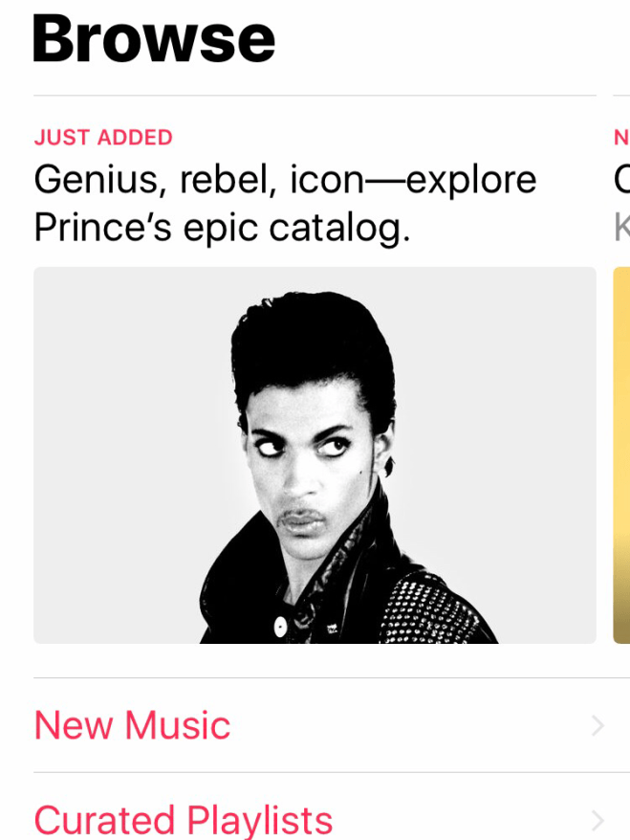Select the cut-off black headline of next card
The height and width of the screenshot is (840, 630).
coord(621,179)
